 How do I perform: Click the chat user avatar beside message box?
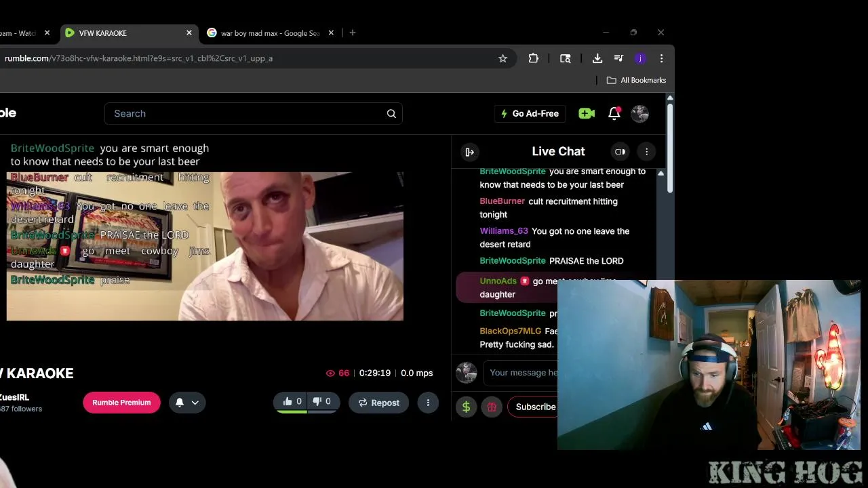(467, 373)
